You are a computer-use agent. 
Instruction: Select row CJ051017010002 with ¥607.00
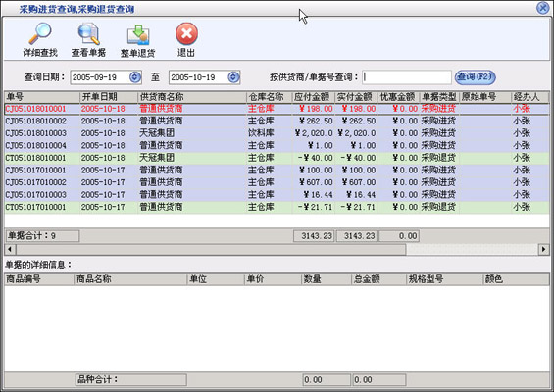click(277, 182)
